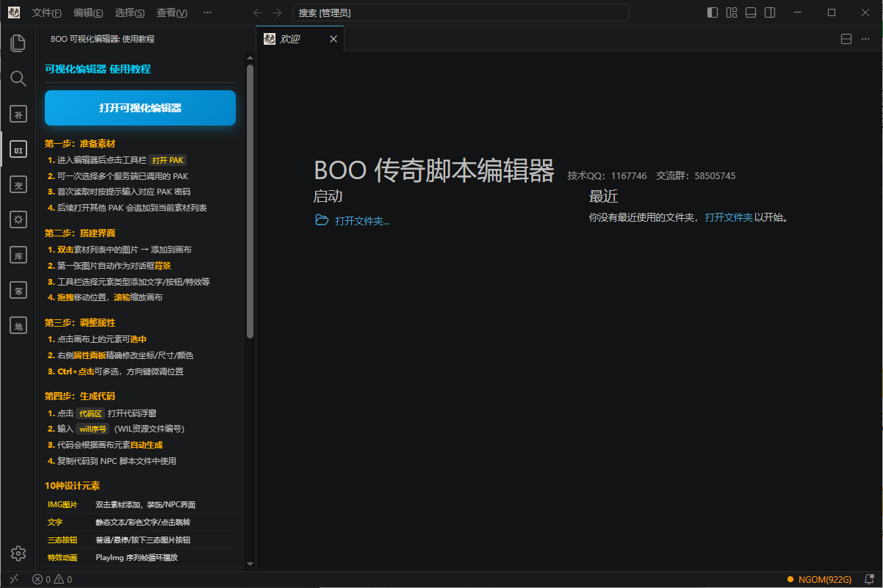Maximize the editor window
Viewport: 883px width, 588px height.
click(x=832, y=12)
